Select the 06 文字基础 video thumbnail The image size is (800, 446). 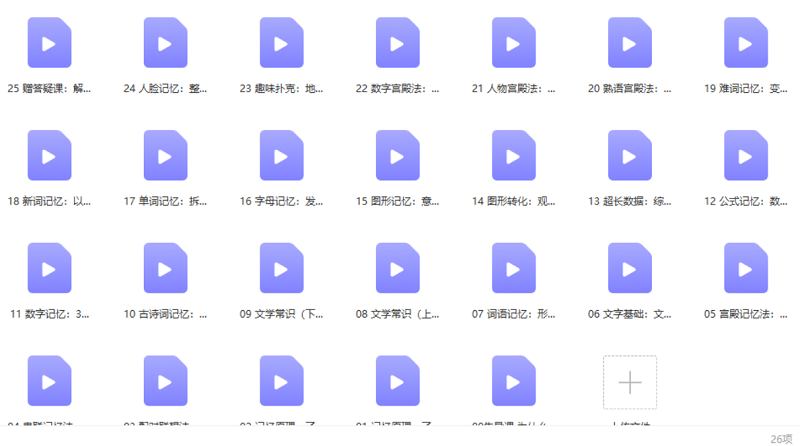(x=629, y=268)
